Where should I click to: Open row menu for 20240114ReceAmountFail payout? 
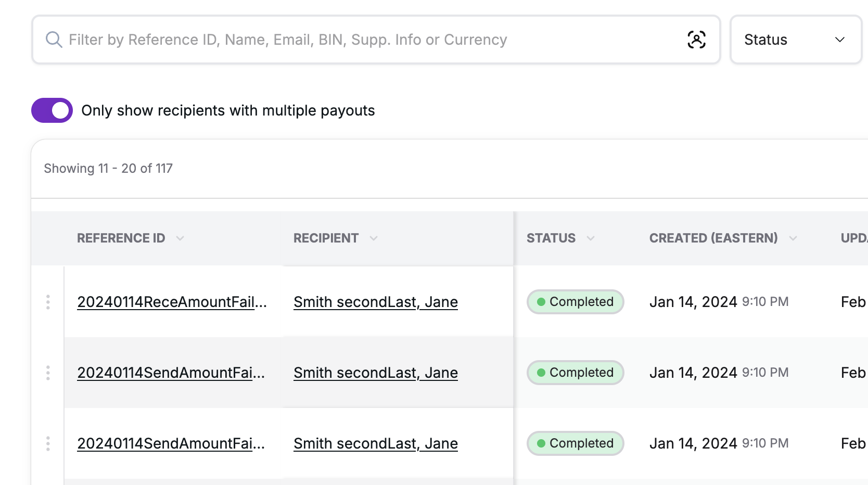(48, 302)
